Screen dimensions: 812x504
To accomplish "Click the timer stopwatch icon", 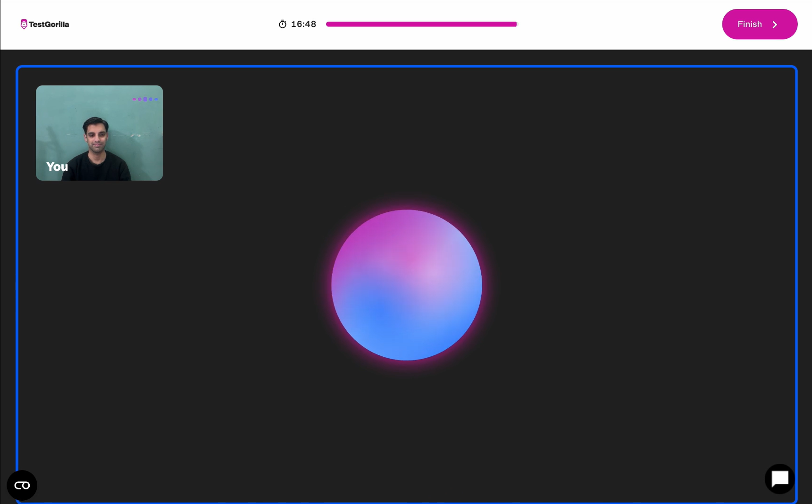I will click(283, 24).
